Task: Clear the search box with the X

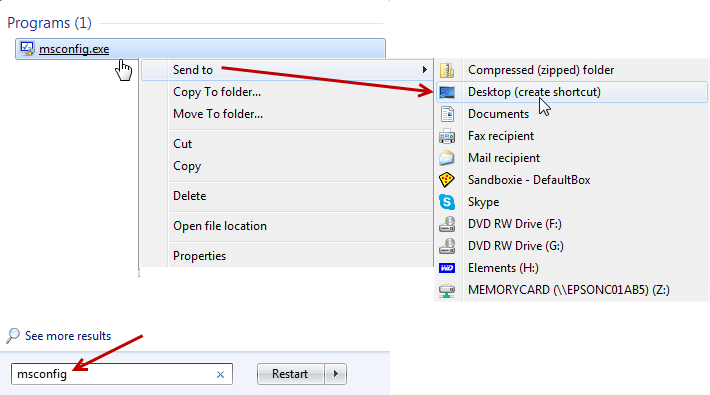Action: [221, 374]
